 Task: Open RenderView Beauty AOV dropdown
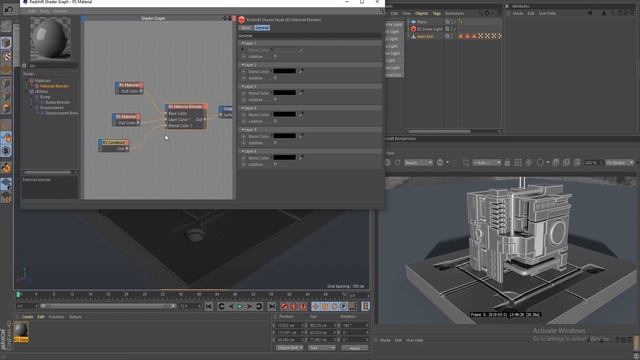coord(418,162)
